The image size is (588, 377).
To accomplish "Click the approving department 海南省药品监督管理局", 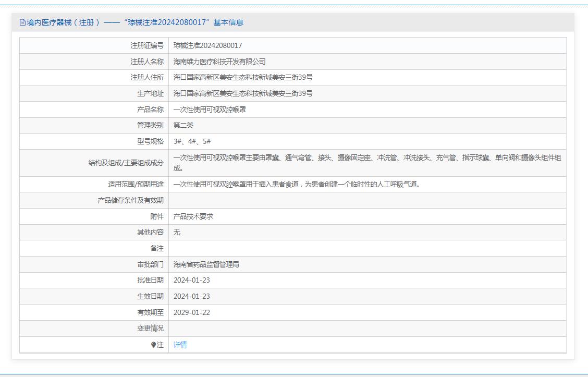I will 206,264.
